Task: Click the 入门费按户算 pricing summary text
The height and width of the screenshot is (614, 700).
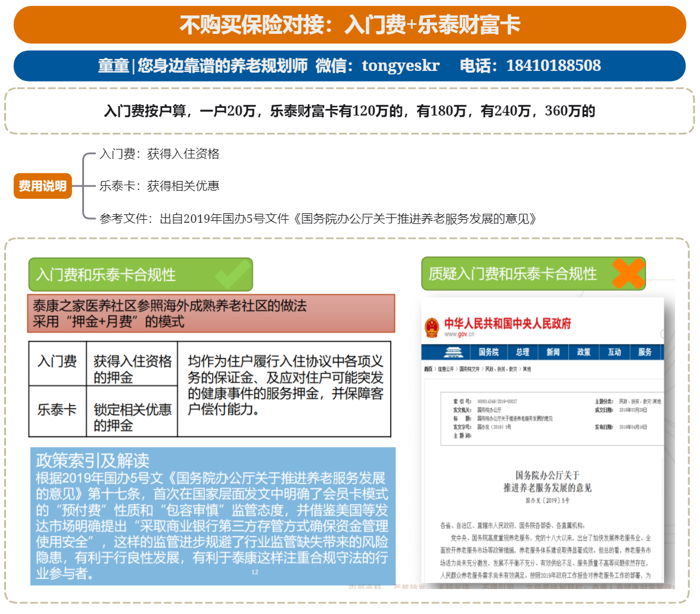Action: click(x=350, y=111)
